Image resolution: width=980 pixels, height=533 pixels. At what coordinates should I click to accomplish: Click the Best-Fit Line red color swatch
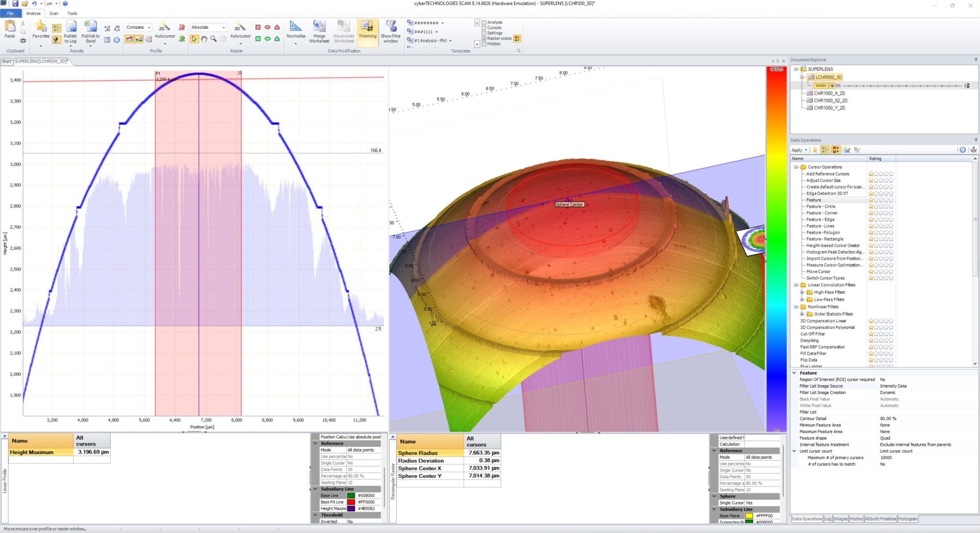click(351, 502)
